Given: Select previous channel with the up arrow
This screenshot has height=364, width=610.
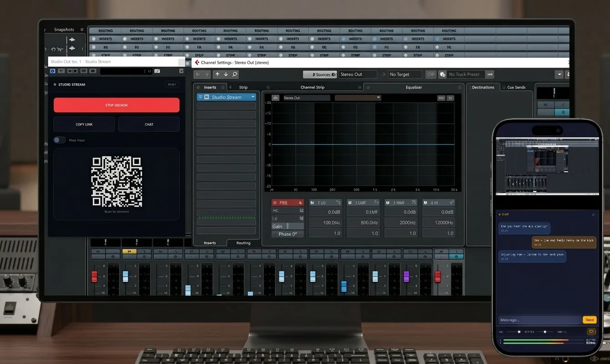Looking at the screenshot, I should pyautogui.click(x=217, y=74).
